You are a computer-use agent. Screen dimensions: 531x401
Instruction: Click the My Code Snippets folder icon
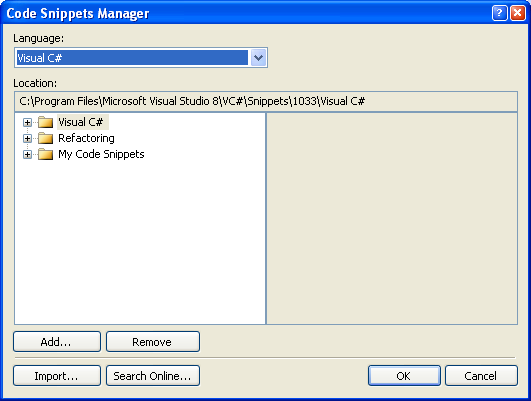[45, 154]
